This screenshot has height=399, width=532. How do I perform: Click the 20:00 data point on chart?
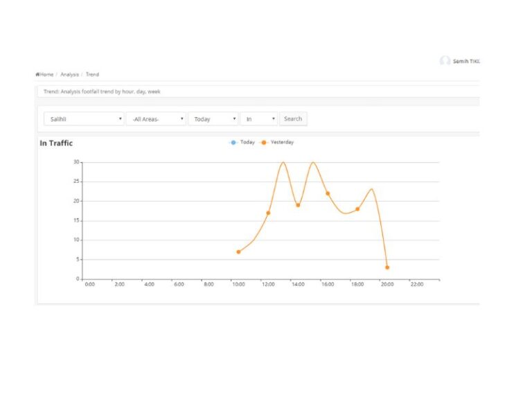coord(387,267)
